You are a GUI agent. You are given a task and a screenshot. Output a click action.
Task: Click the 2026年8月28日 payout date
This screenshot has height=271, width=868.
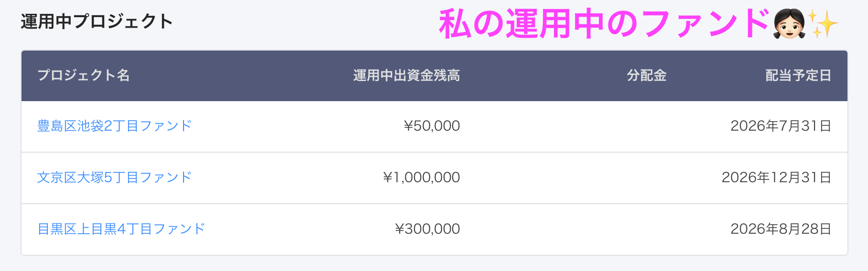[781, 229]
